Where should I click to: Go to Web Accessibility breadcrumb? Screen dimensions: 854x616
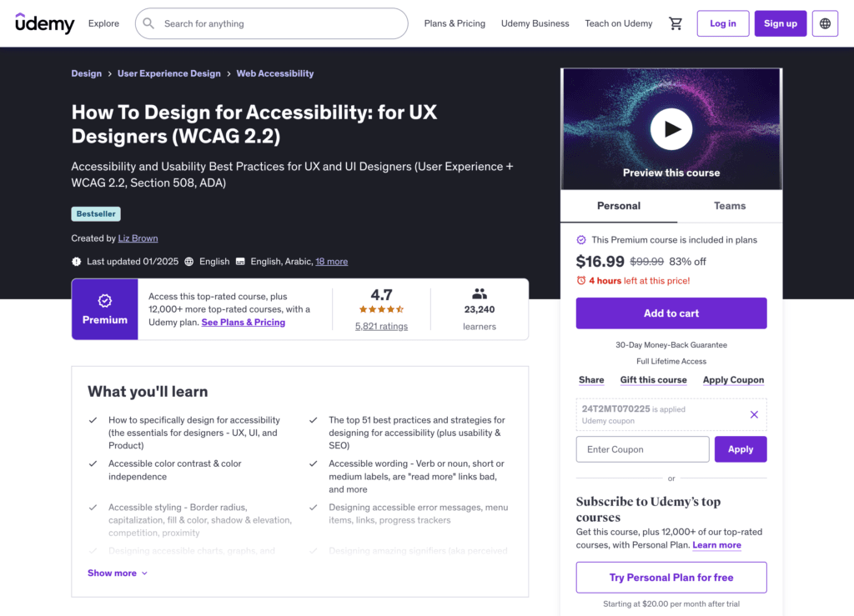pos(275,73)
